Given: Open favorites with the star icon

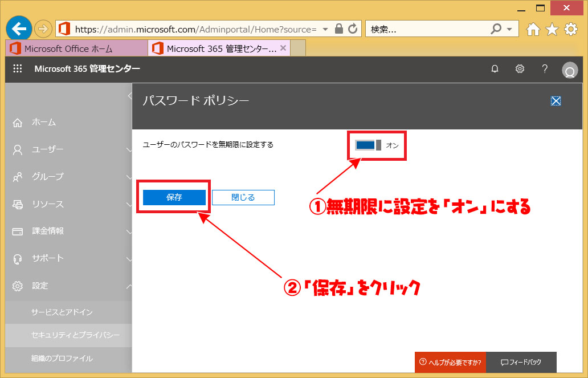Looking at the screenshot, I should [x=552, y=29].
